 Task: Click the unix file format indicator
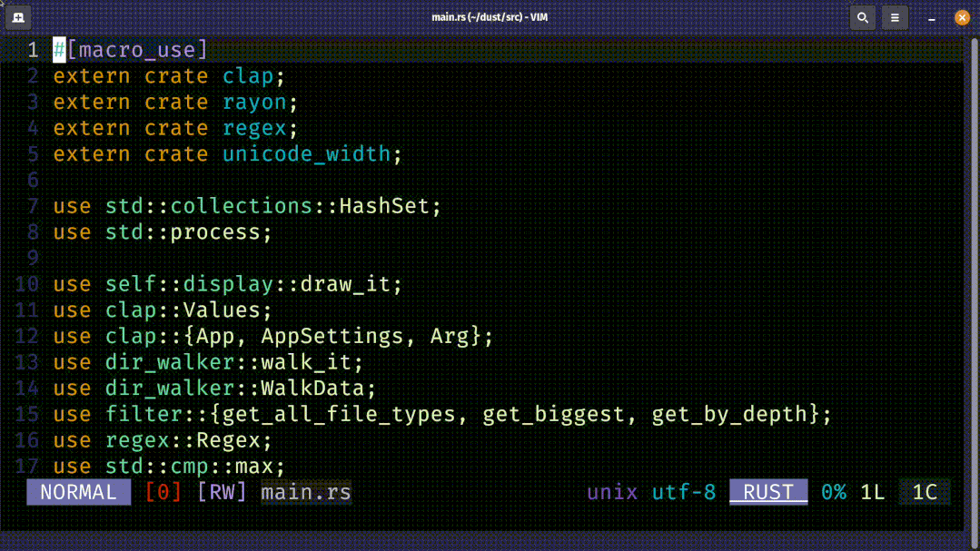(x=612, y=492)
